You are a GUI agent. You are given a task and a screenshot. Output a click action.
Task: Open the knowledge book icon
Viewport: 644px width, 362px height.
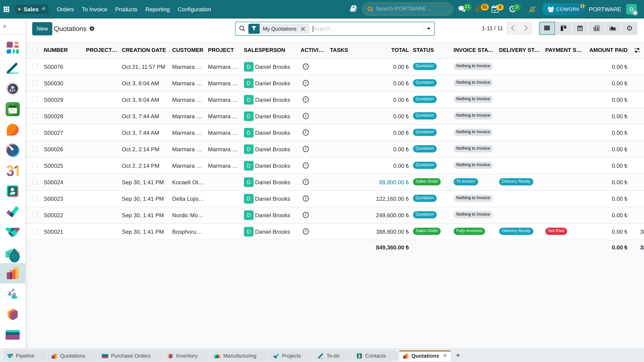(x=353, y=9)
